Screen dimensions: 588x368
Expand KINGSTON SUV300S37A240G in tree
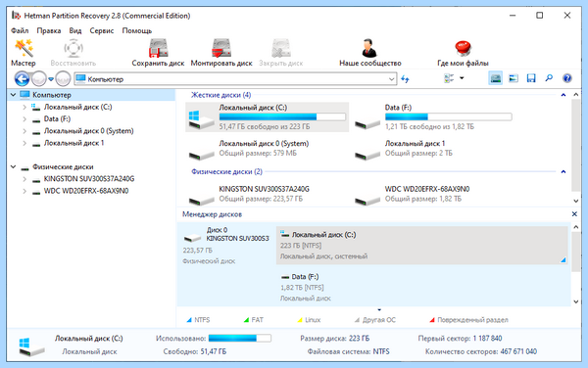(x=24, y=179)
